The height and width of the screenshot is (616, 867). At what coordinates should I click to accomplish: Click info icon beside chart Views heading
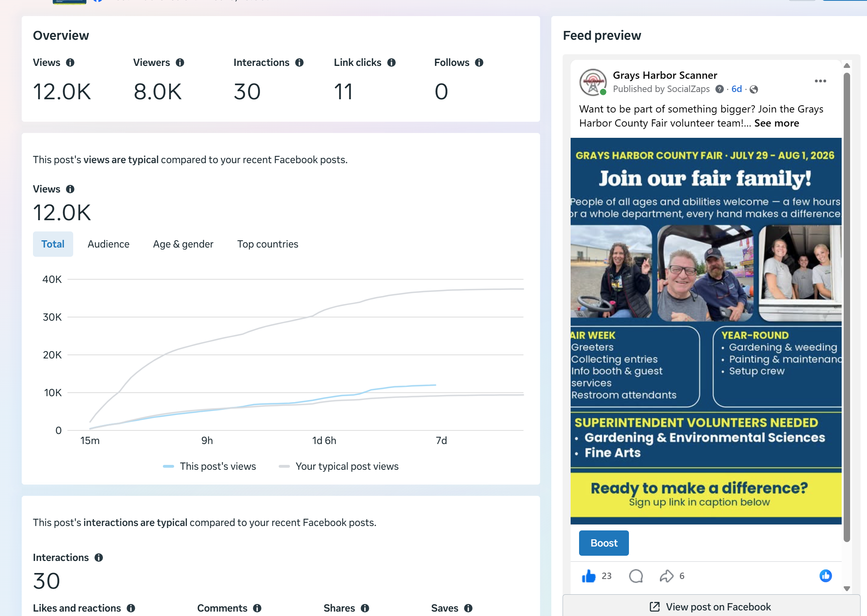pos(70,189)
